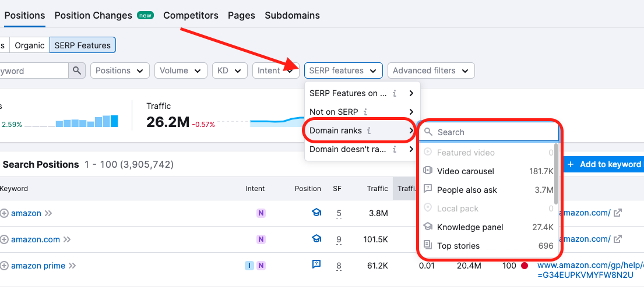The width and height of the screenshot is (644, 293).
Task: Click SF value 8 in amazon prime row
Action: click(x=339, y=266)
